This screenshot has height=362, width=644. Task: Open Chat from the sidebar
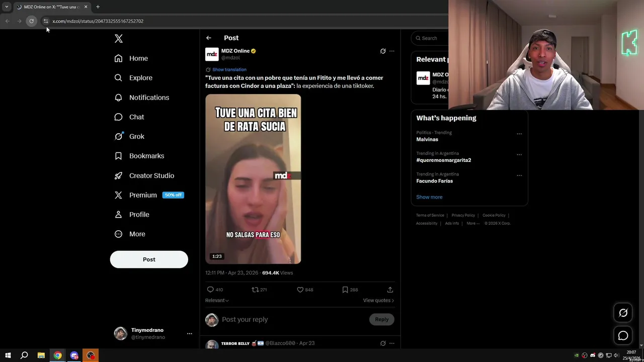[x=129, y=117]
